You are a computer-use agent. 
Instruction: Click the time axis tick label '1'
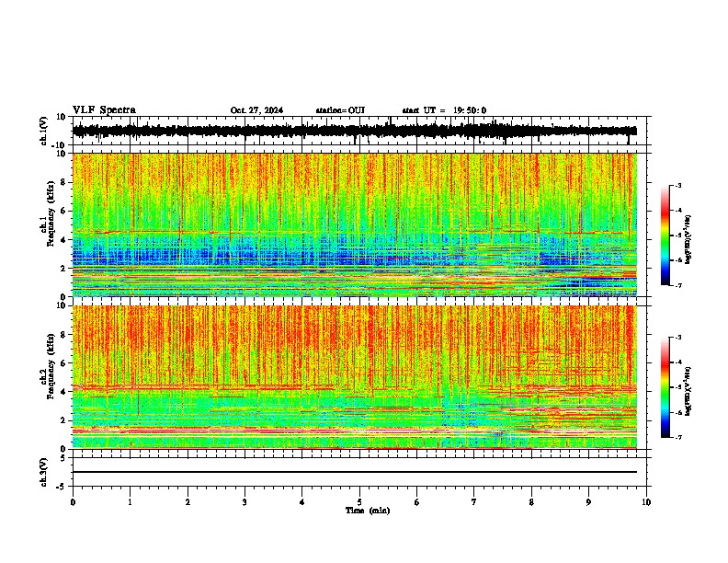coord(130,502)
